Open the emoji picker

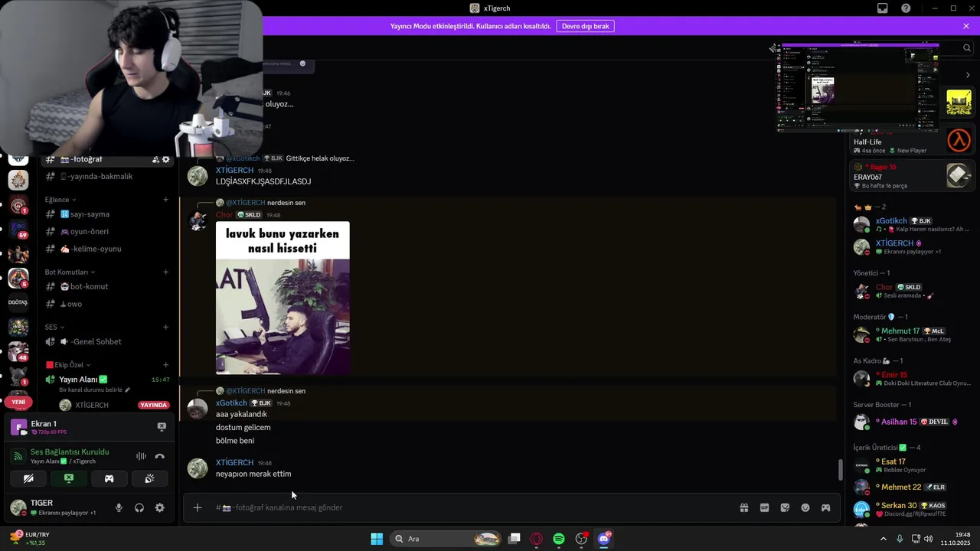pos(805,507)
